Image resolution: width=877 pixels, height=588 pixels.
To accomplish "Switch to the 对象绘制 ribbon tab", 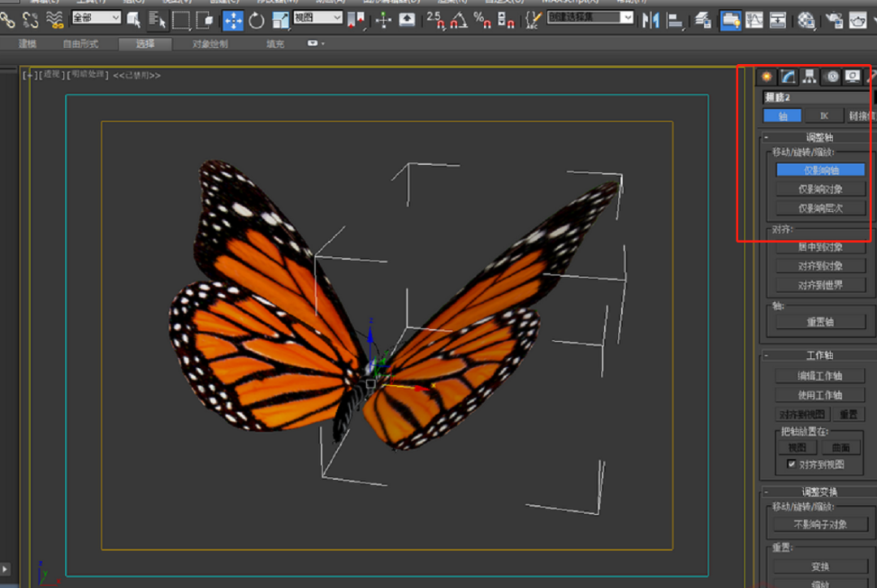I will (x=210, y=44).
